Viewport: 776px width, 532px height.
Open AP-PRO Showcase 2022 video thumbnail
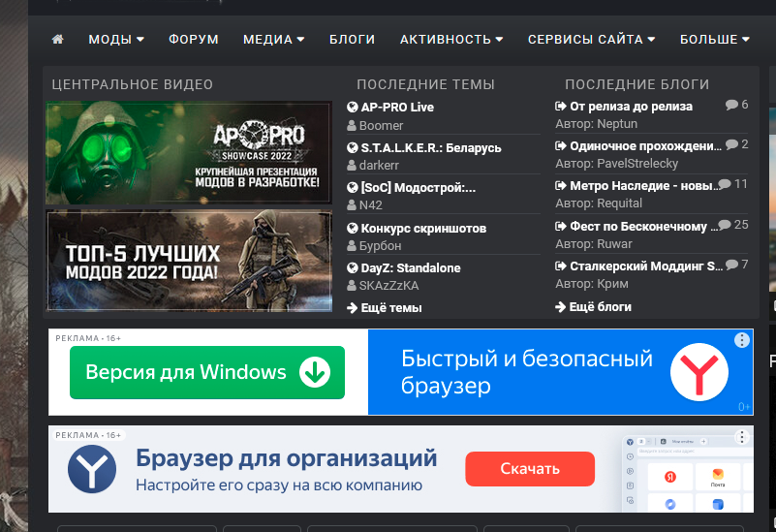(189, 153)
